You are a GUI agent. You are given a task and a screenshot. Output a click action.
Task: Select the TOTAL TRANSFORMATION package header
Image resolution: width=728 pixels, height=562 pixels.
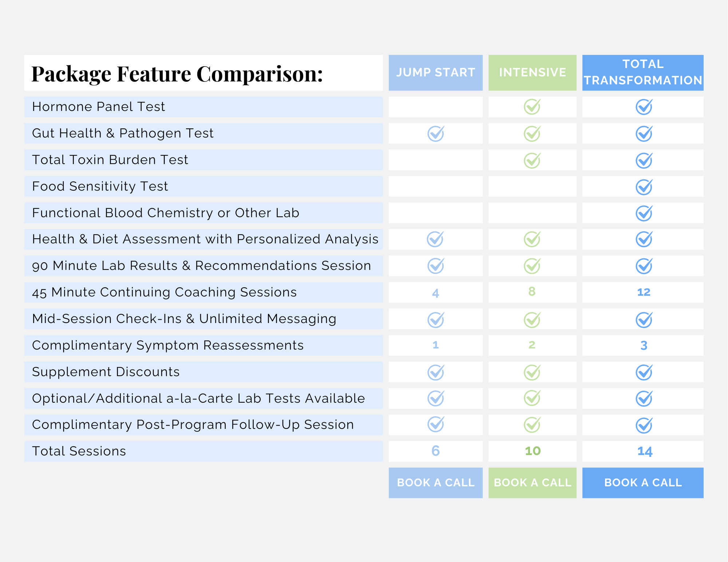pyautogui.click(x=643, y=72)
